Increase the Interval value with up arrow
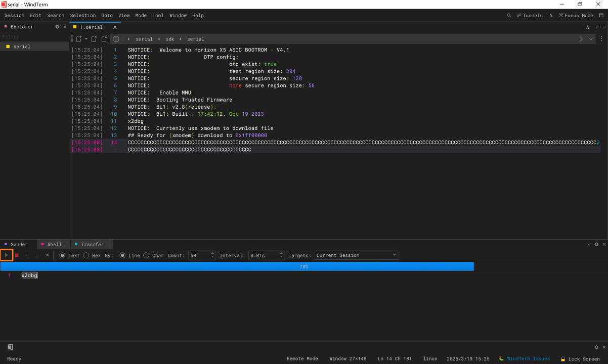 282,253
